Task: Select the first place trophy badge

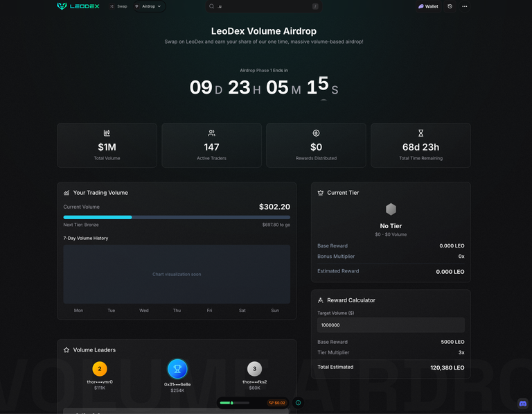Action: (x=177, y=369)
